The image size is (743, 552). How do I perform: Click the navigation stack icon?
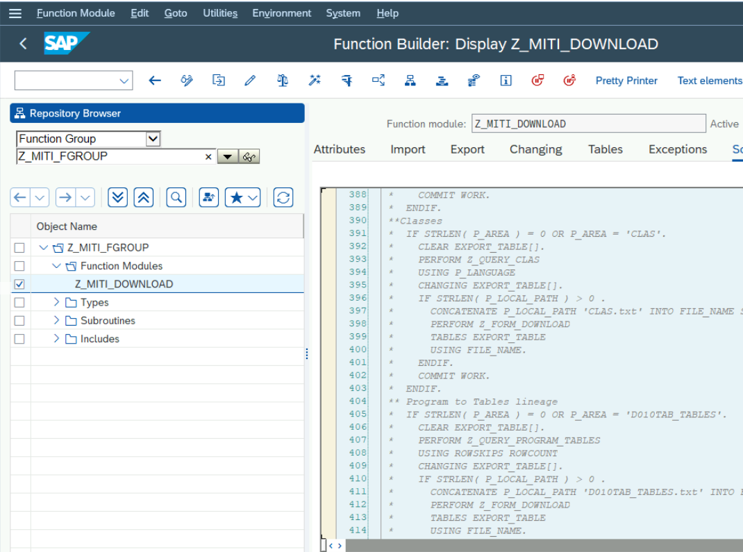click(x=442, y=81)
